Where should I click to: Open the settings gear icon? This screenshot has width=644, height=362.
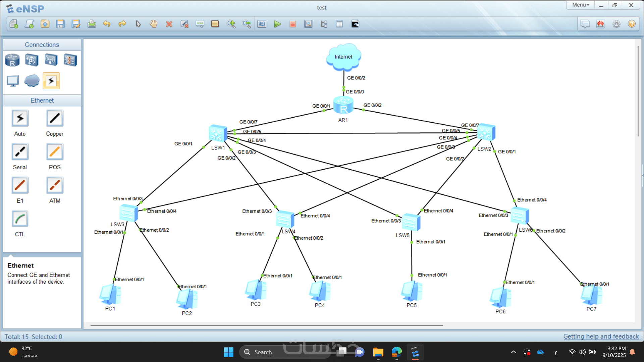[616, 24]
